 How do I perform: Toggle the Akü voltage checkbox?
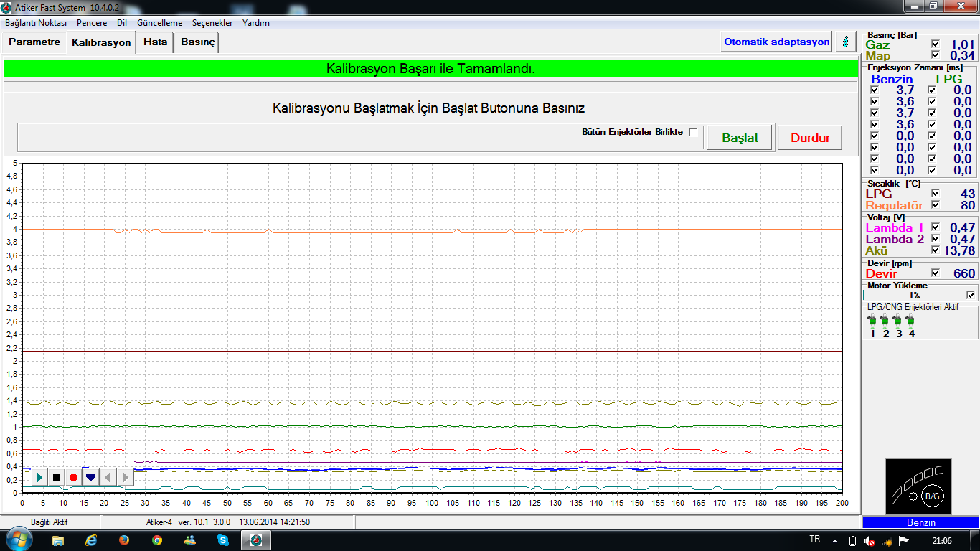tap(935, 250)
